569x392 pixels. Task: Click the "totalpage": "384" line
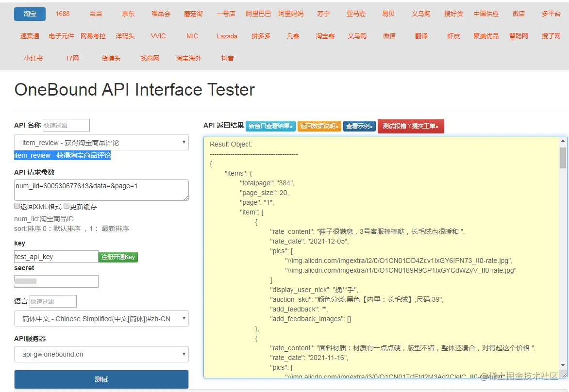coord(267,183)
